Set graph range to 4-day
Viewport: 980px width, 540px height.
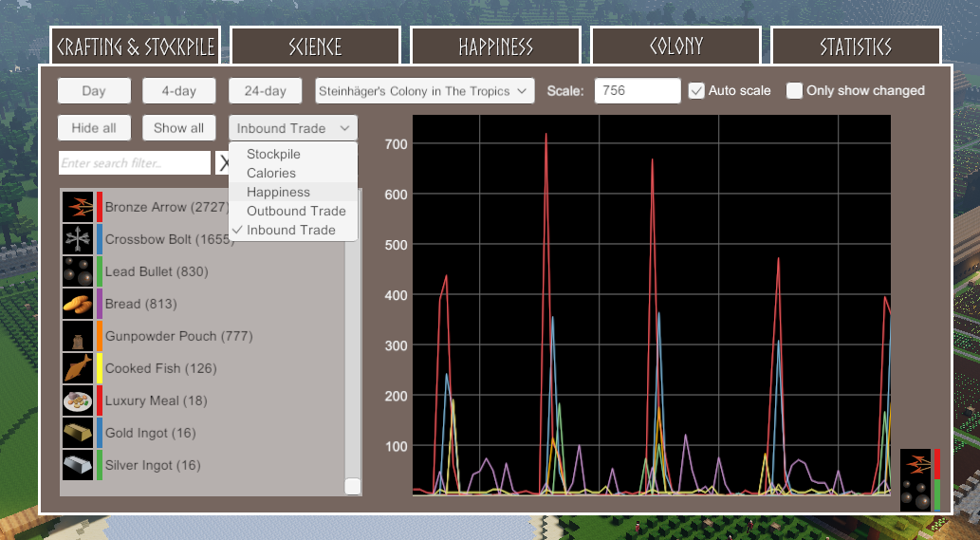pyautogui.click(x=179, y=90)
